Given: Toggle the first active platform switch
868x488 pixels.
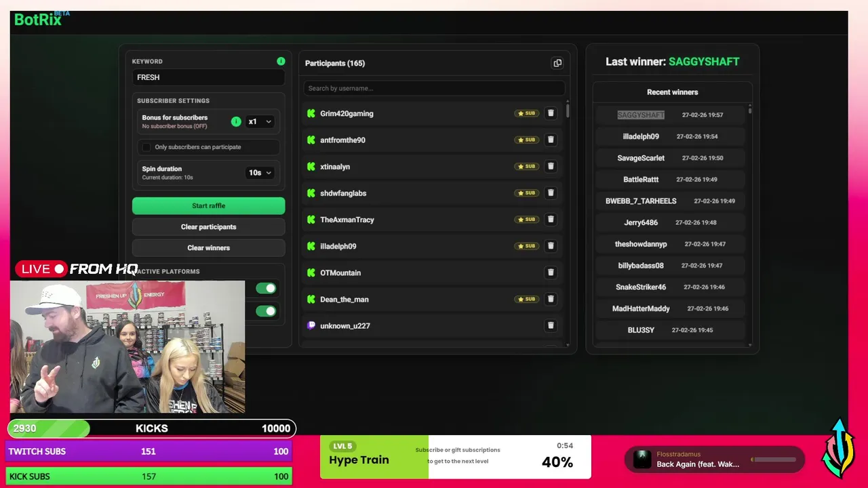Looking at the screenshot, I should 266,289.
